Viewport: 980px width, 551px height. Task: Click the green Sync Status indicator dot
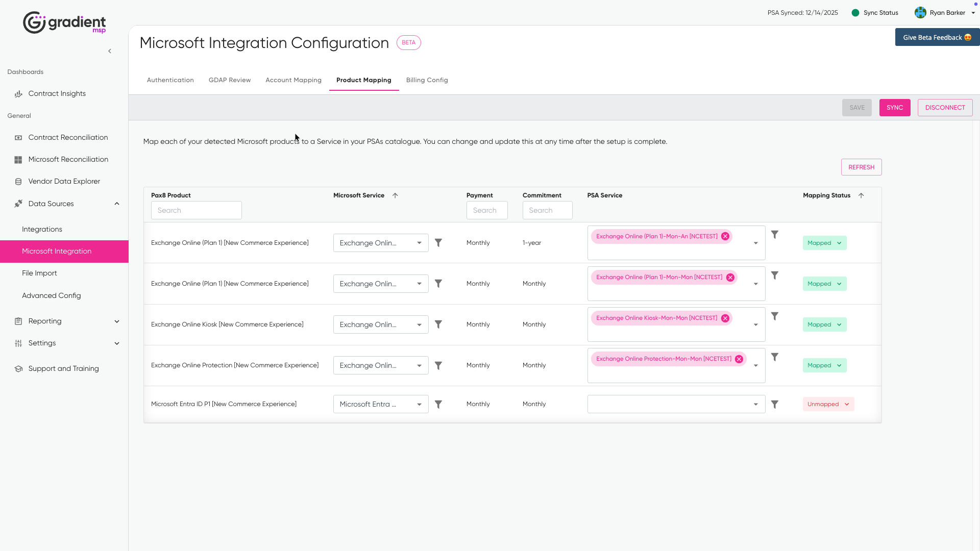[855, 13]
